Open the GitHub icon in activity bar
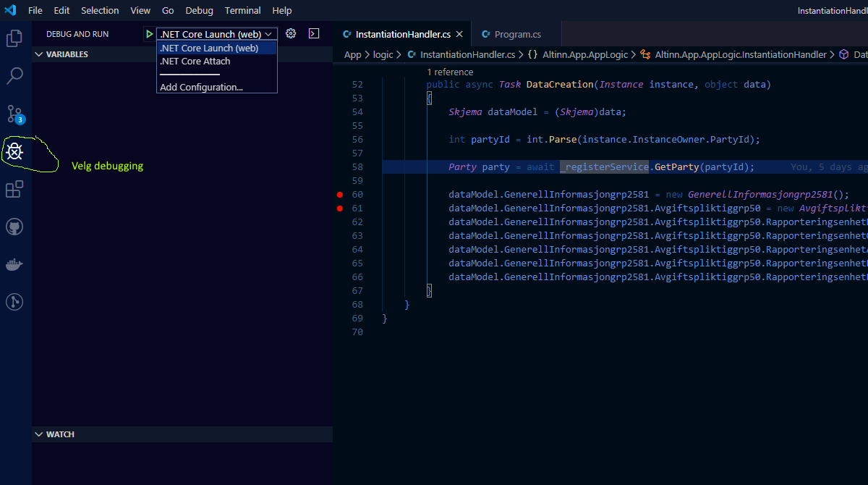 coord(14,227)
